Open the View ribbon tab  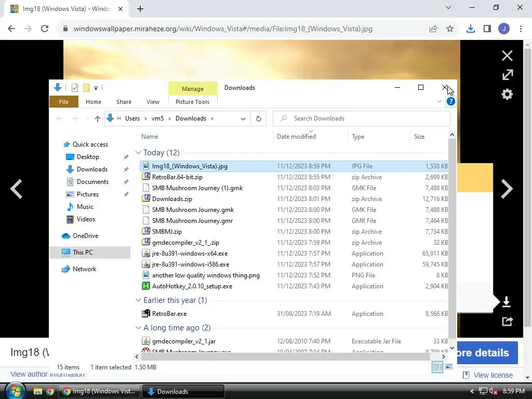(153, 102)
